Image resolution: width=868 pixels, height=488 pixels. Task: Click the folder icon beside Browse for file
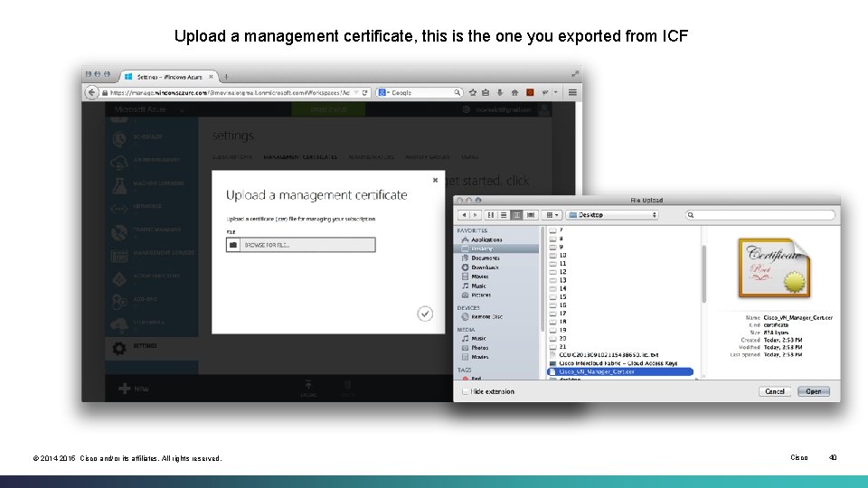pos(233,245)
